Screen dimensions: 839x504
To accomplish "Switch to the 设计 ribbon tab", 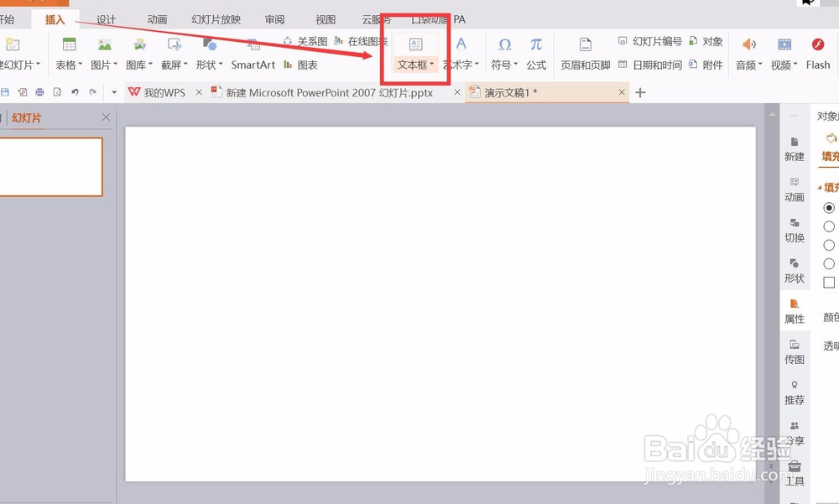I will 106,19.
